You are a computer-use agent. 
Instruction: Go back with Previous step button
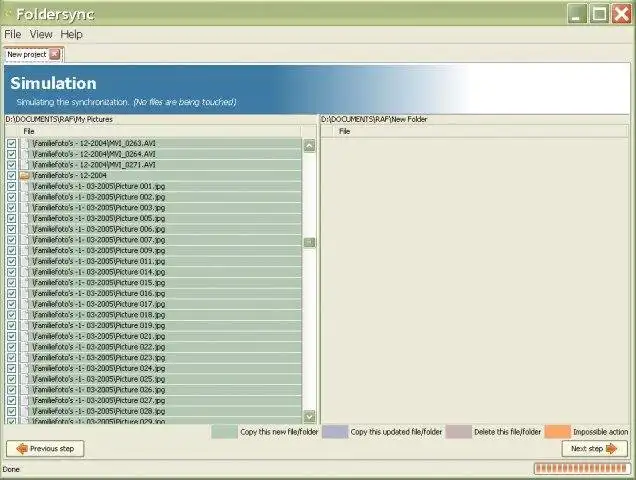click(x=45, y=449)
